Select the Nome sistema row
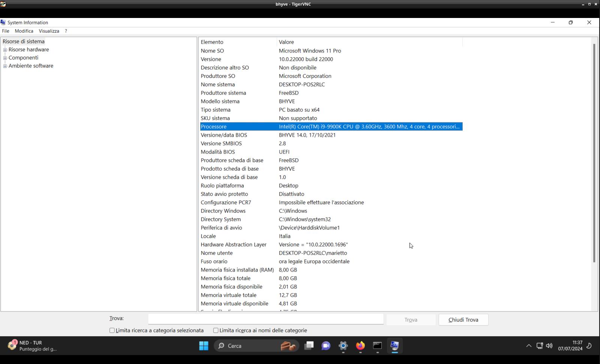The height and width of the screenshot is (364, 600). (331, 85)
